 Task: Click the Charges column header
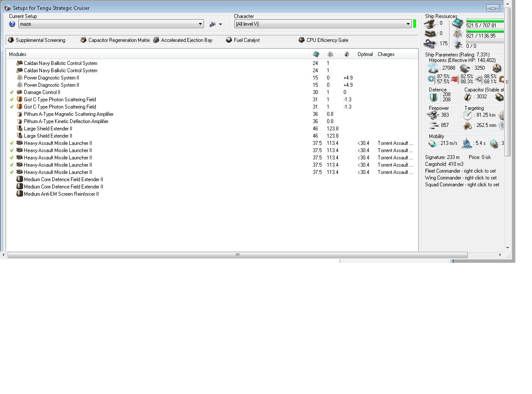click(x=386, y=54)
